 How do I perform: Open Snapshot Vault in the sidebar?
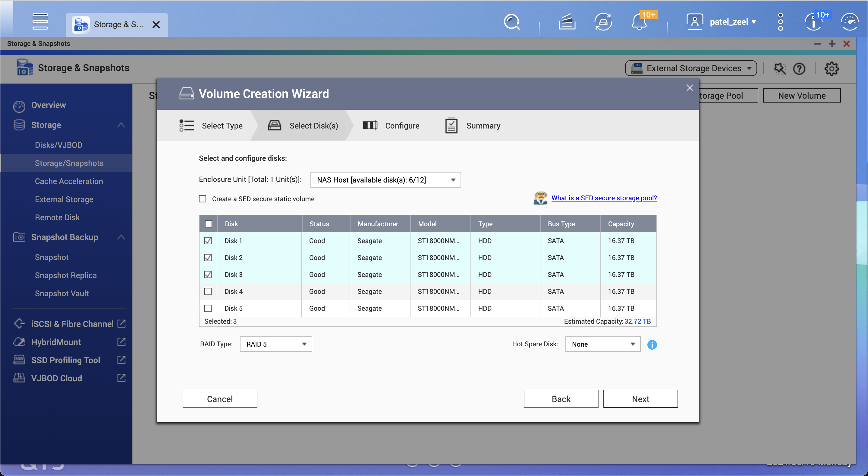pyautogui.click(x=62, y=293)
